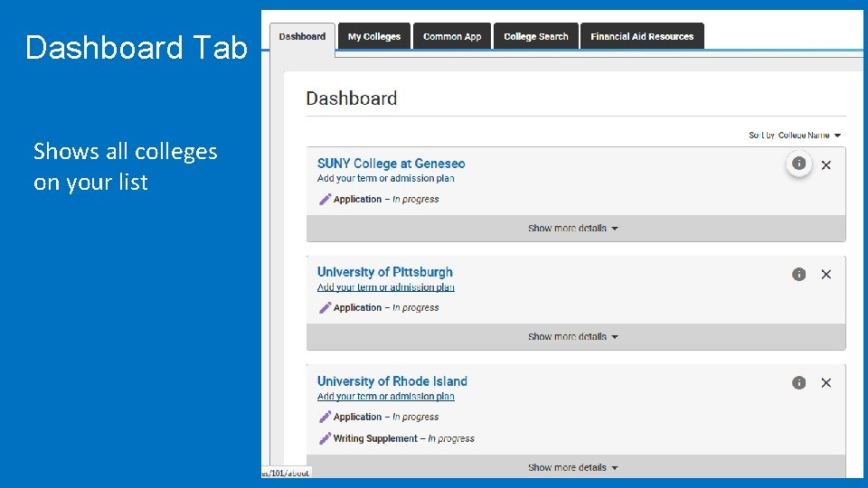Click pencil icon for Pittsburgh Application
Viewport: 868px width, 488px height.
click(325, 308)
